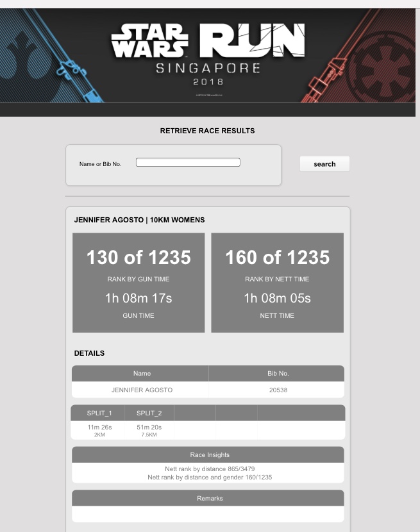Click the SPLIT_1 column header

point(97,413)
